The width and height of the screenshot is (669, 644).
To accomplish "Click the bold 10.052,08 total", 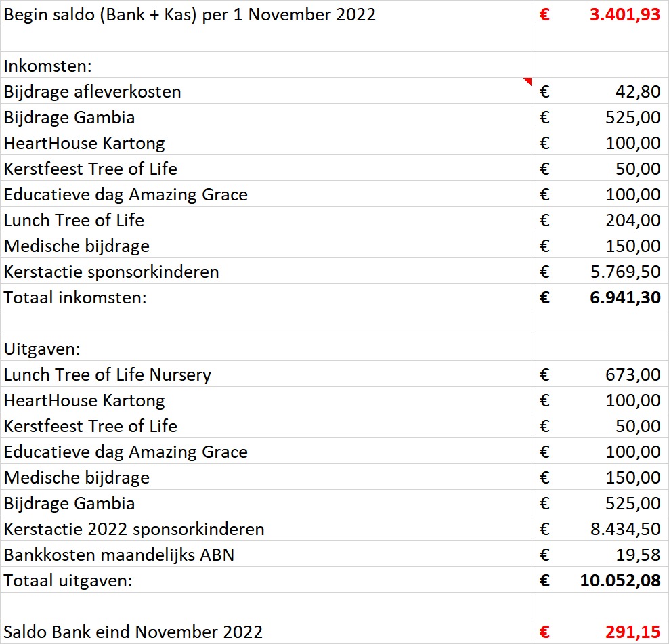I will 620,581.
